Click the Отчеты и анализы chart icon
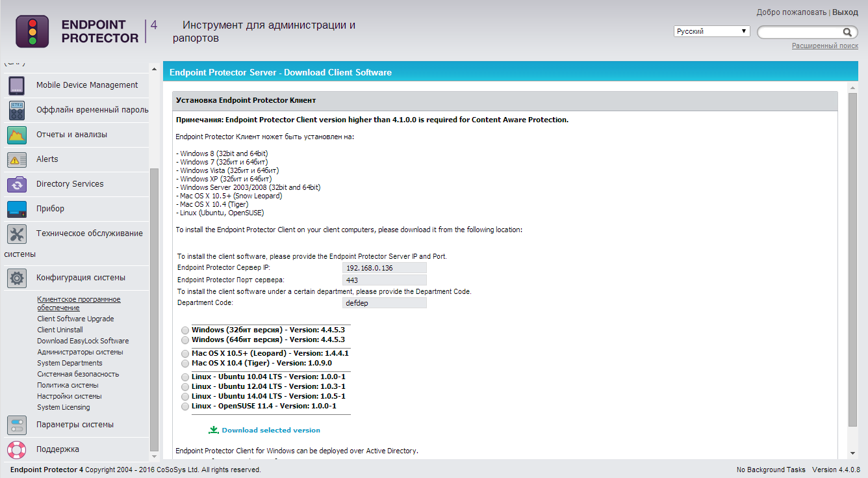 point(17,135)
